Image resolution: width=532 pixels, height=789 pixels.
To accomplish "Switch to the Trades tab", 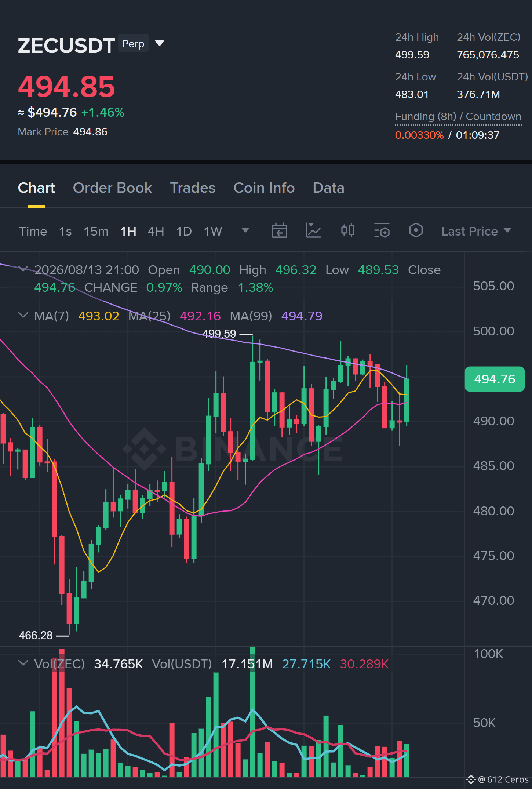I will [193, 188].
